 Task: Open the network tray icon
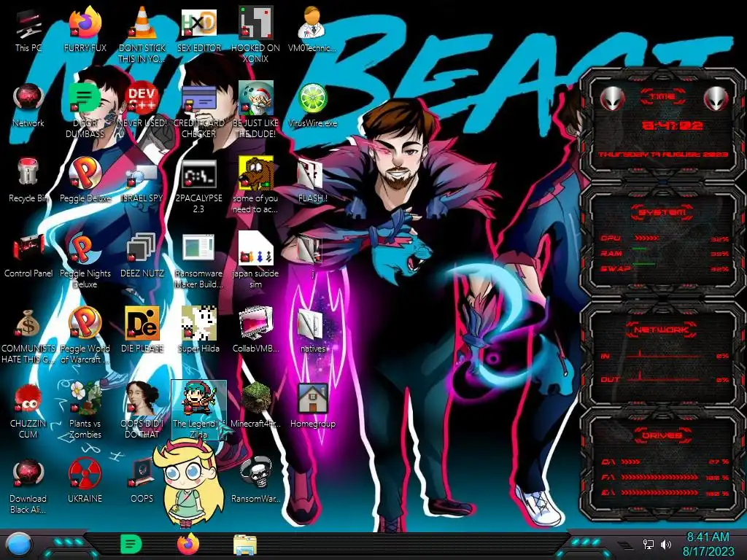[648, 544]
